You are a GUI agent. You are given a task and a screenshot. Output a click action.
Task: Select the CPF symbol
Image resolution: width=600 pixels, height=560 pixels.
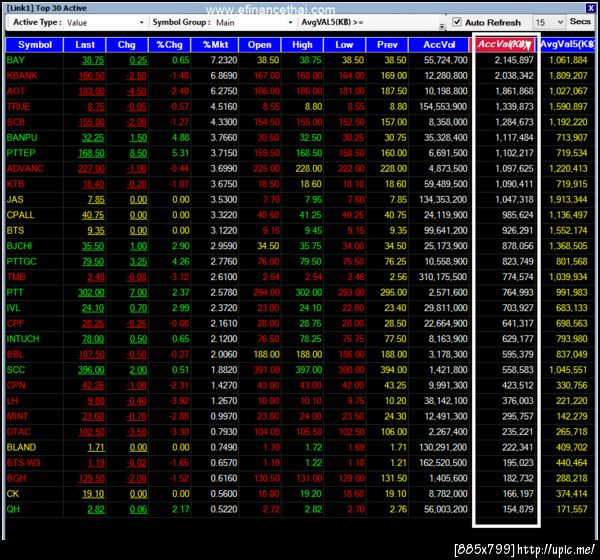[15, 323]
